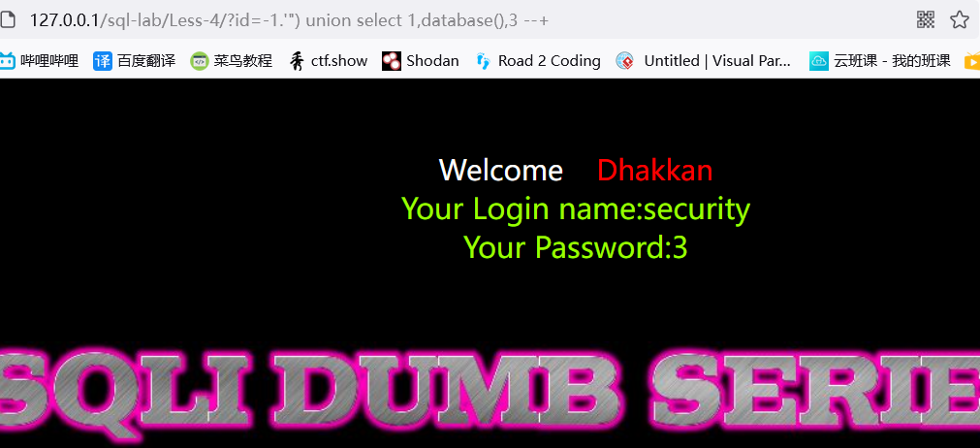Bookmark this page with the star icon
This screenshot has height=448, width=980.
(x=960, y=19)
